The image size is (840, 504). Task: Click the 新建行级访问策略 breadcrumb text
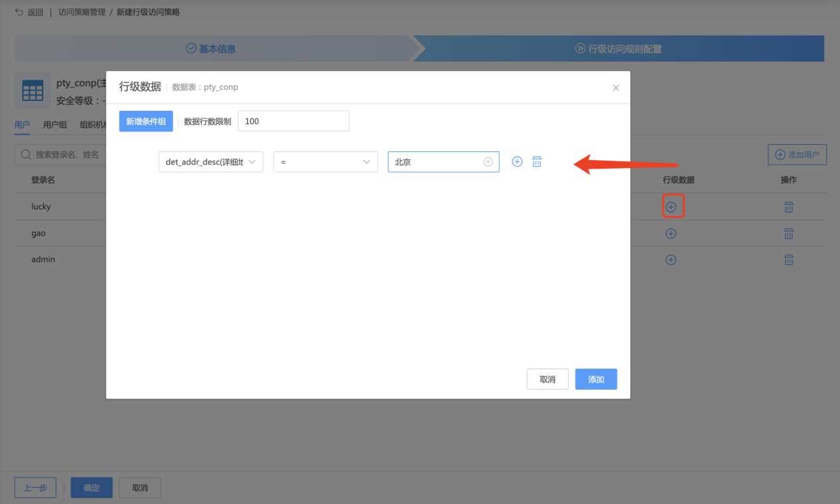click(148, 12)
